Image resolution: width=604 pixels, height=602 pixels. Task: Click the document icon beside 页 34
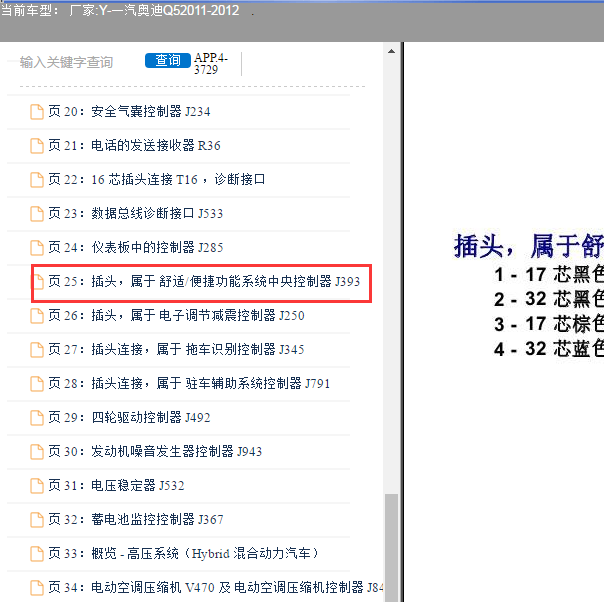click(37, 588)
